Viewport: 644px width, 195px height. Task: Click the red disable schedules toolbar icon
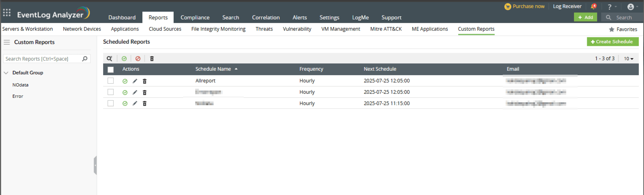point(138,59)
